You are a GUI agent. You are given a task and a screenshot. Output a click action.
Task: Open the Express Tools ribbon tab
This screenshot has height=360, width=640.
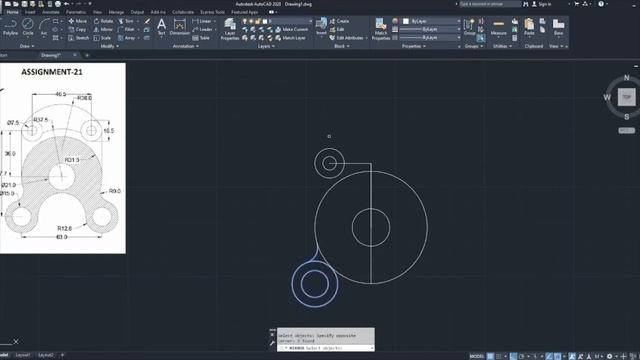[x=212, y=12]
